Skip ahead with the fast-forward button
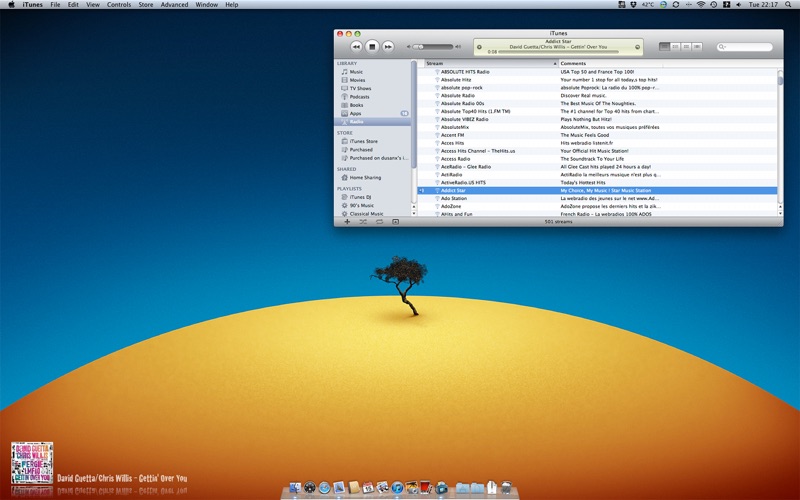 click(388, 47)
